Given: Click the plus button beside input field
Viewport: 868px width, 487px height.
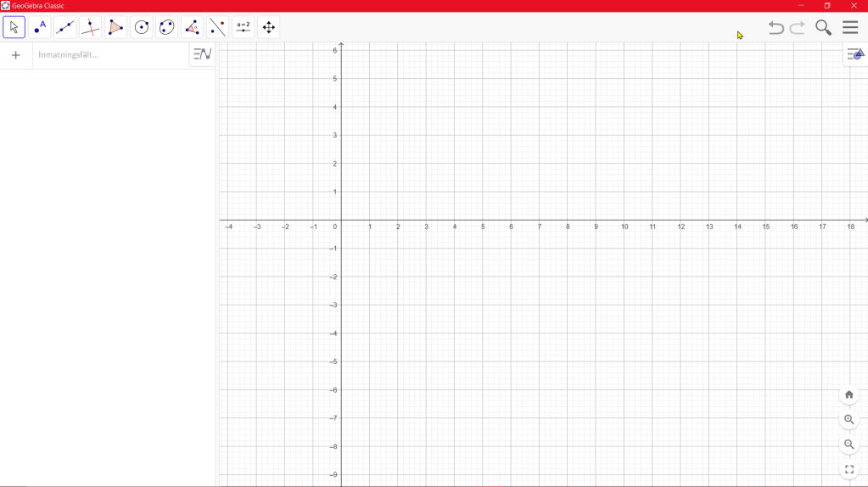Looking at the screenshot, I should pos(15,55).
